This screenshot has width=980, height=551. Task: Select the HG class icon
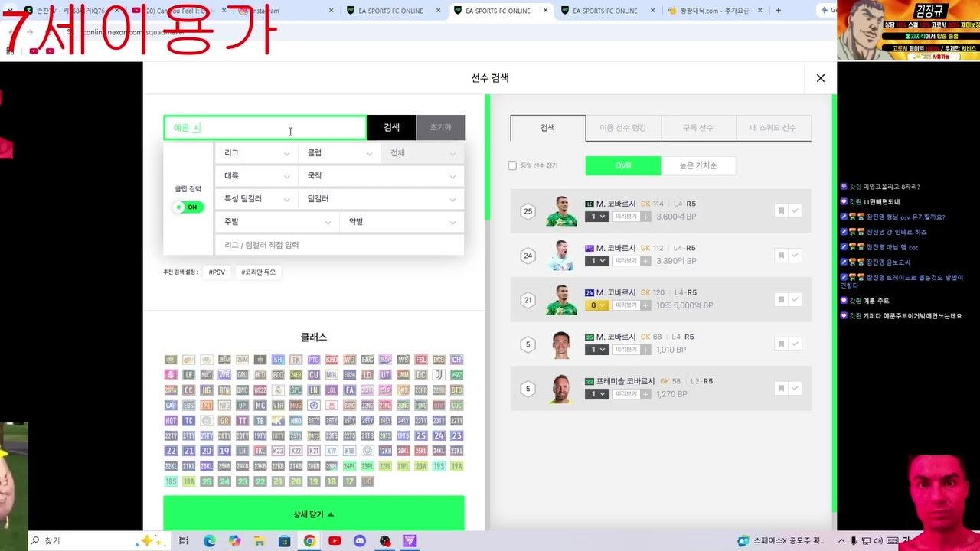(x=207, y=390)
